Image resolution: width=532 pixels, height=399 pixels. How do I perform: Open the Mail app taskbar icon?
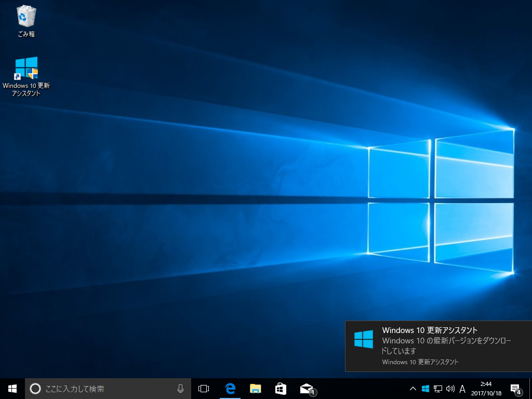point(307,389)
